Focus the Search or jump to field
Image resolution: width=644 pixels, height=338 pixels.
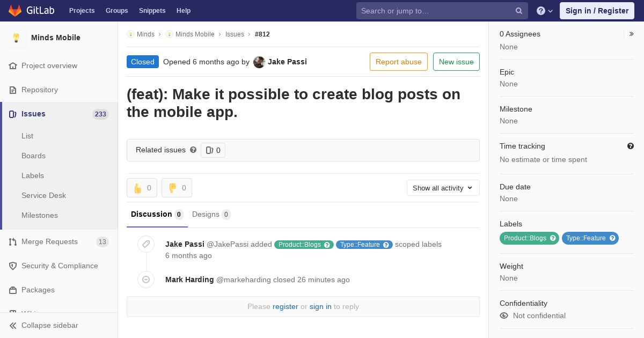point(442,11)
